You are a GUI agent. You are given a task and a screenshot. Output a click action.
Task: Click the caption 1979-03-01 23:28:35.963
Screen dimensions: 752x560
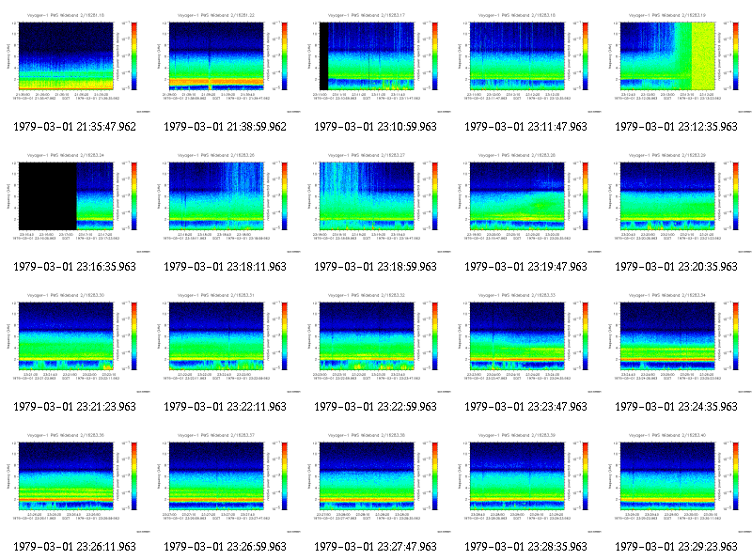[x=525, y=547]
